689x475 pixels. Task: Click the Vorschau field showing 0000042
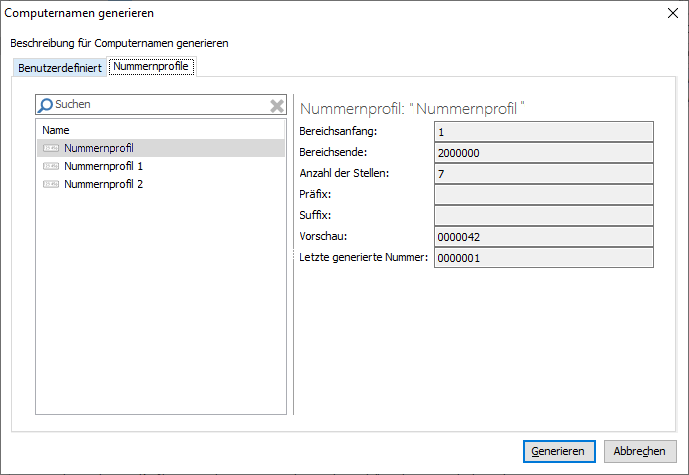[x=544, y=237]
